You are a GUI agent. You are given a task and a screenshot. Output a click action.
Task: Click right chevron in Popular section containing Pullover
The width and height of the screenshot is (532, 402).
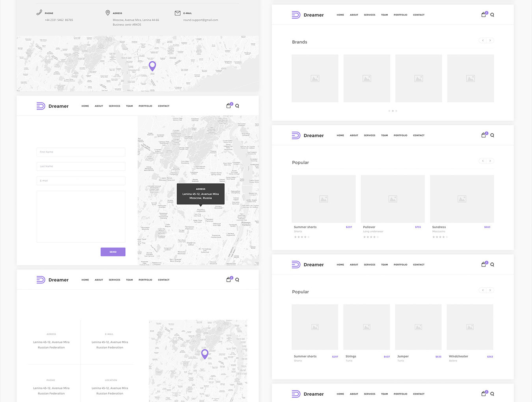[490, 161]
